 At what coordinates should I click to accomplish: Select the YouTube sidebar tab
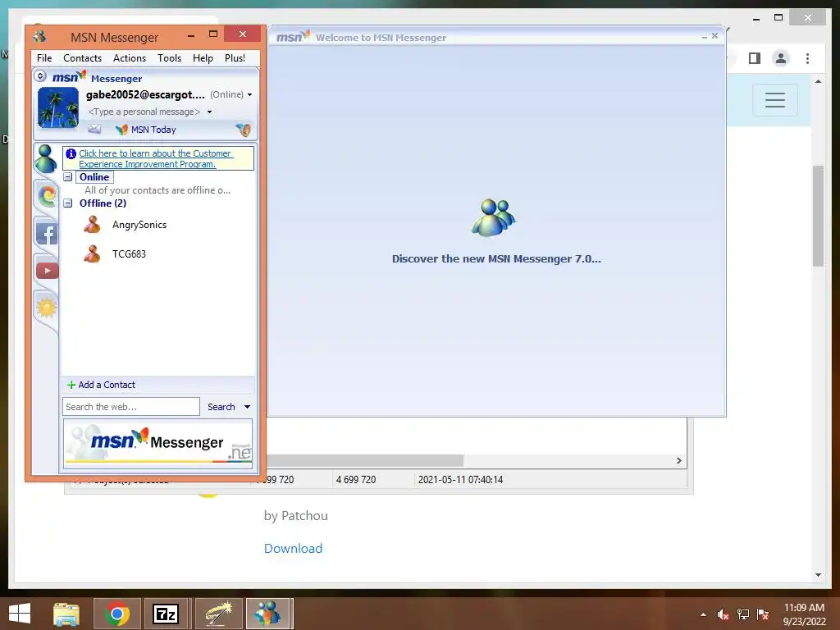tap(47, 271)
